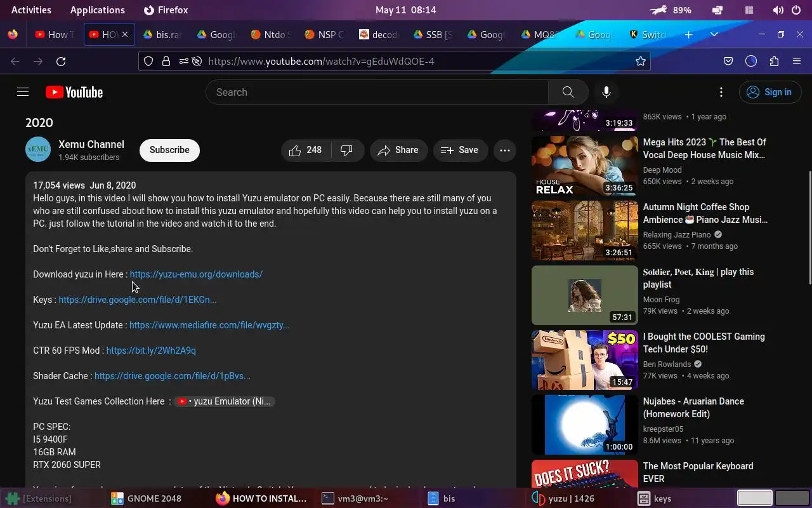Go back in Firefox history

[15, 61]
